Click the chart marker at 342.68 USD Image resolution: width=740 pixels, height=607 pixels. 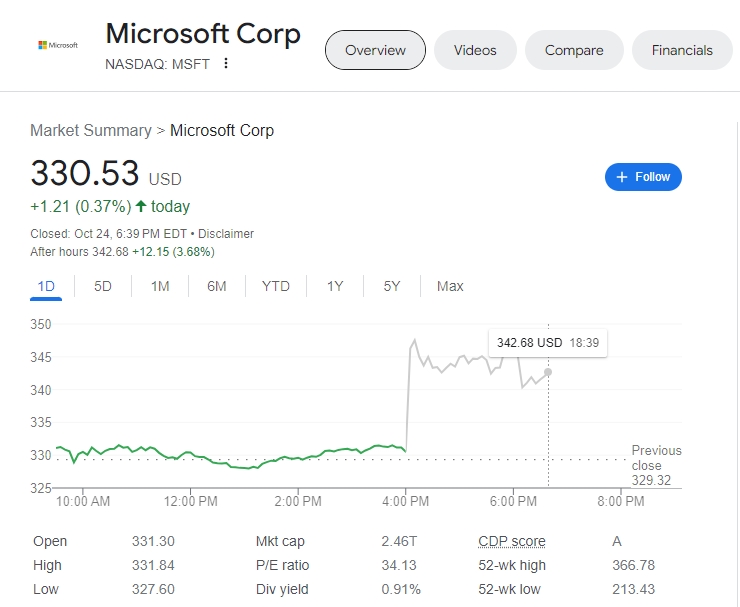pyautogui.click(x=548, y=371)
